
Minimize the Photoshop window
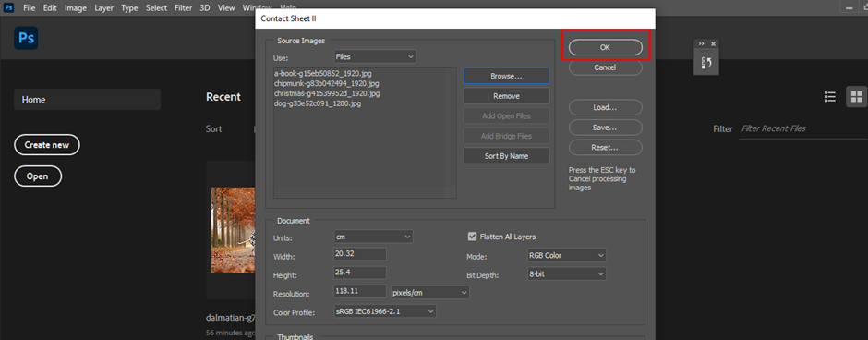(x=850, y=7)
